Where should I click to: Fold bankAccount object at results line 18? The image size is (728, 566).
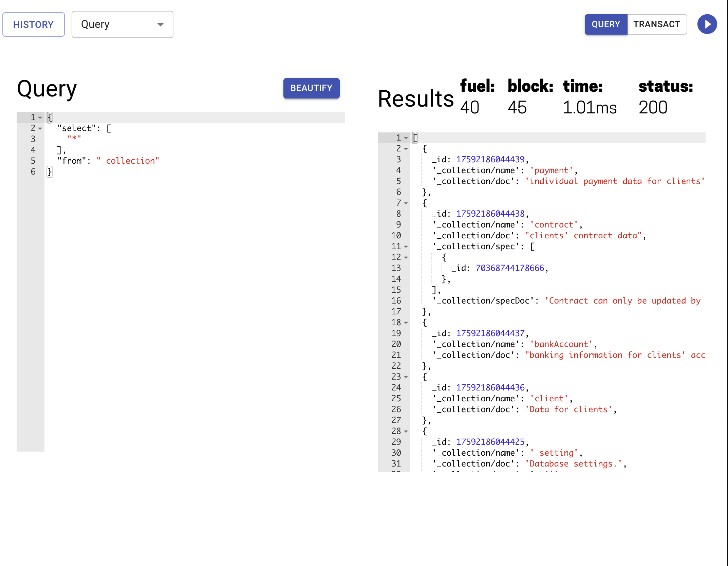point(406,323)
